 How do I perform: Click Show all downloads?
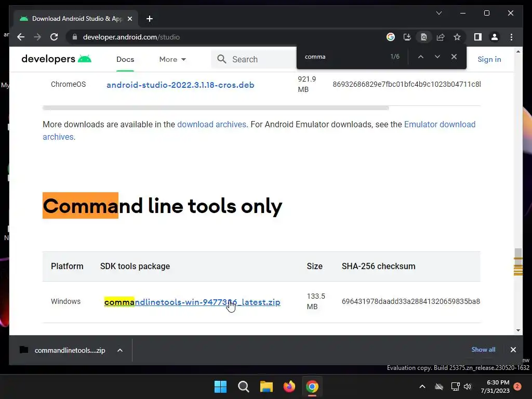(x=483, y=350)
